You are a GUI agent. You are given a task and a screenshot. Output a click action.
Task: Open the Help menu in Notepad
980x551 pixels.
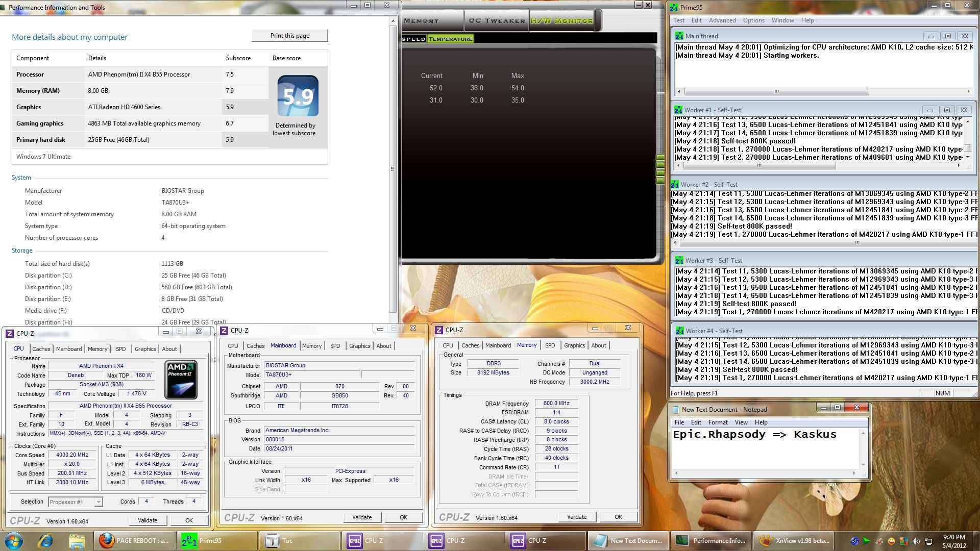[761, 422]
